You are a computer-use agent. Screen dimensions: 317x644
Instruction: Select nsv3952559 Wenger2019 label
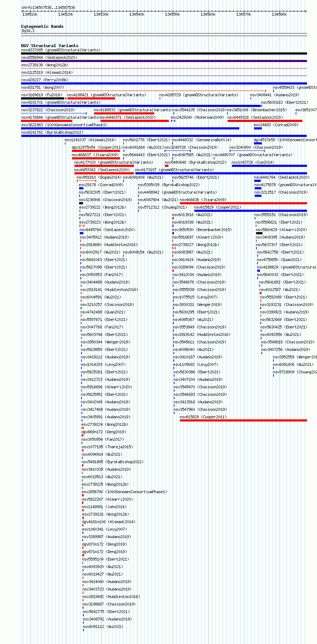(x=295, y=357)
